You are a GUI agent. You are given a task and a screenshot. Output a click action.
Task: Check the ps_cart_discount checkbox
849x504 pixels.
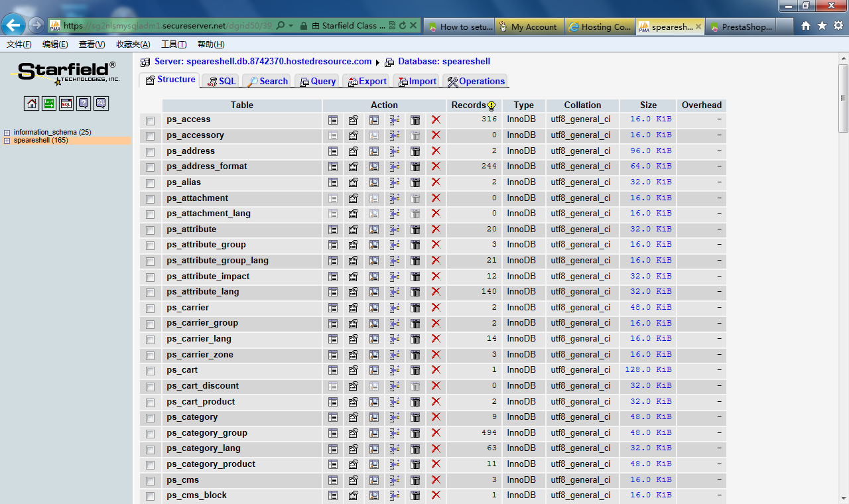pyautogui.click(x=151, y=387)
